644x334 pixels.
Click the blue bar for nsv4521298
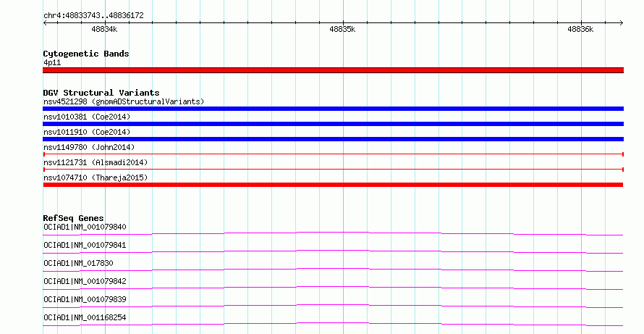[333, 109]
